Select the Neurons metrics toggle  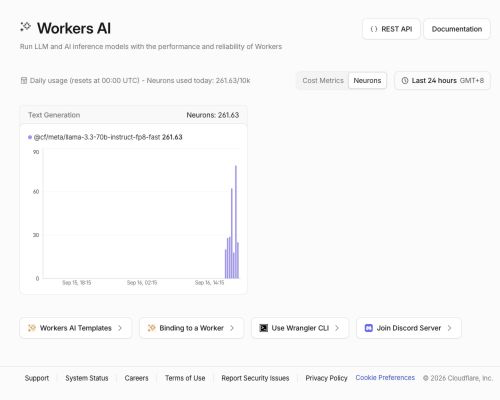[367, 81]
